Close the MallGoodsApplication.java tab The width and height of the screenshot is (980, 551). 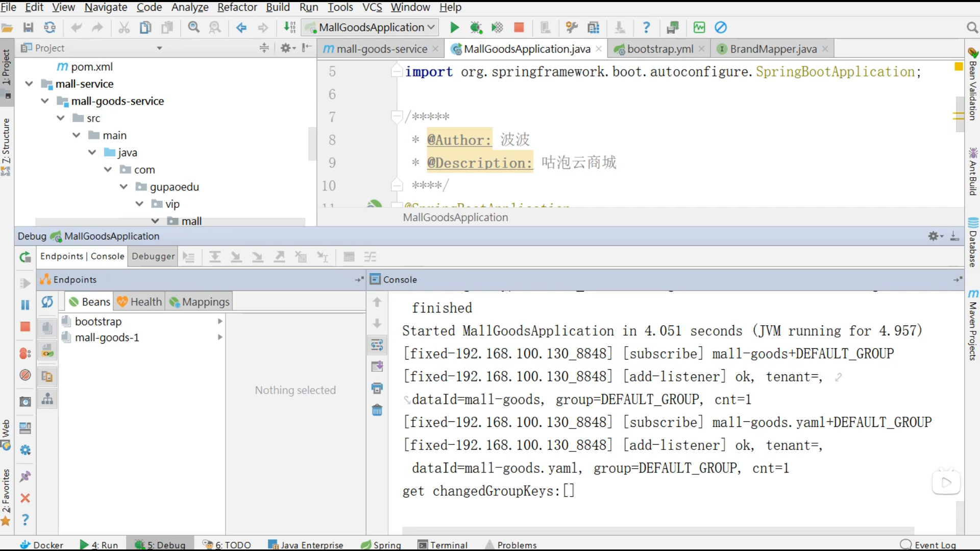pyautogui.click(x=598, y=49)
